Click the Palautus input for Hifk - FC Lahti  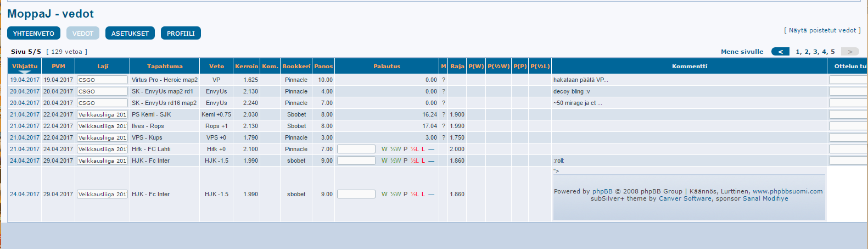356,149
